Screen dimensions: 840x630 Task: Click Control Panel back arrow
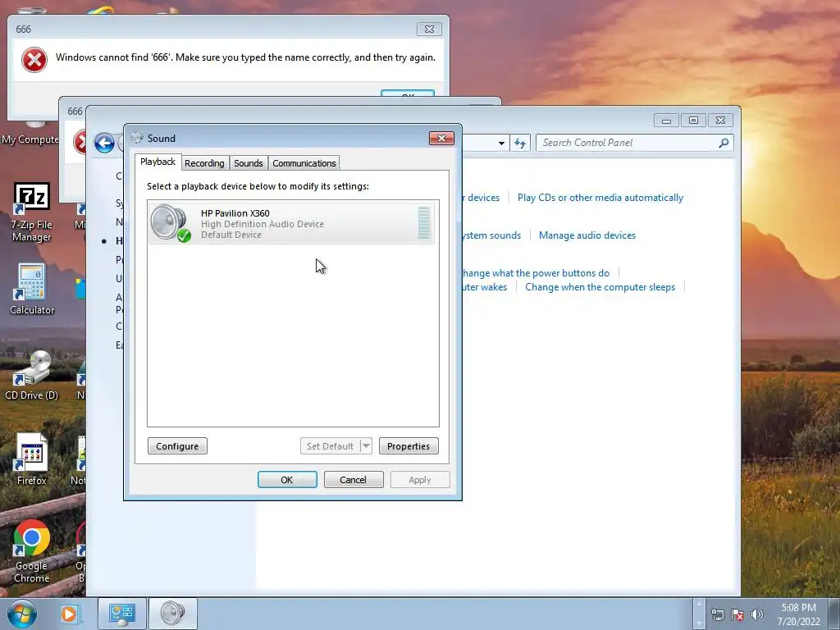coord(104,143)
